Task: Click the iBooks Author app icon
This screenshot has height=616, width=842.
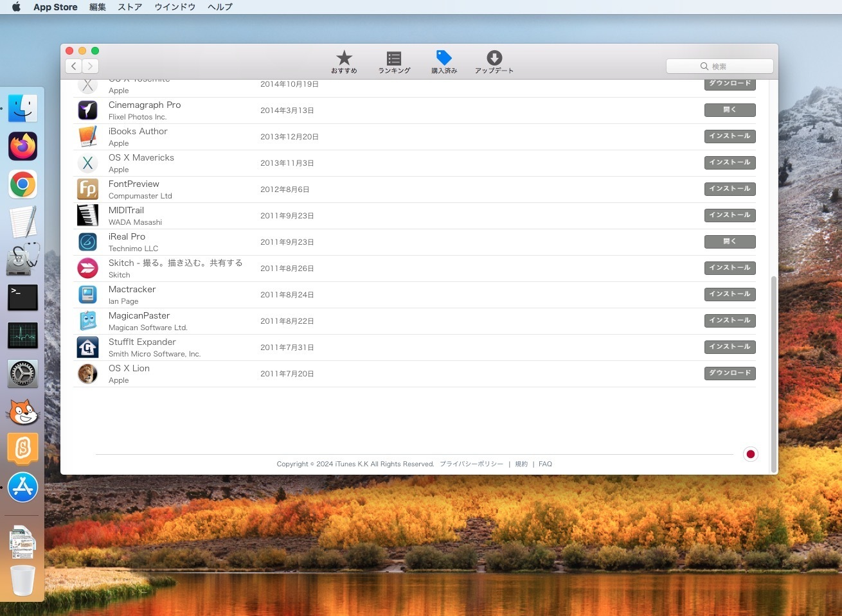Action: click(x=88, y=137)
